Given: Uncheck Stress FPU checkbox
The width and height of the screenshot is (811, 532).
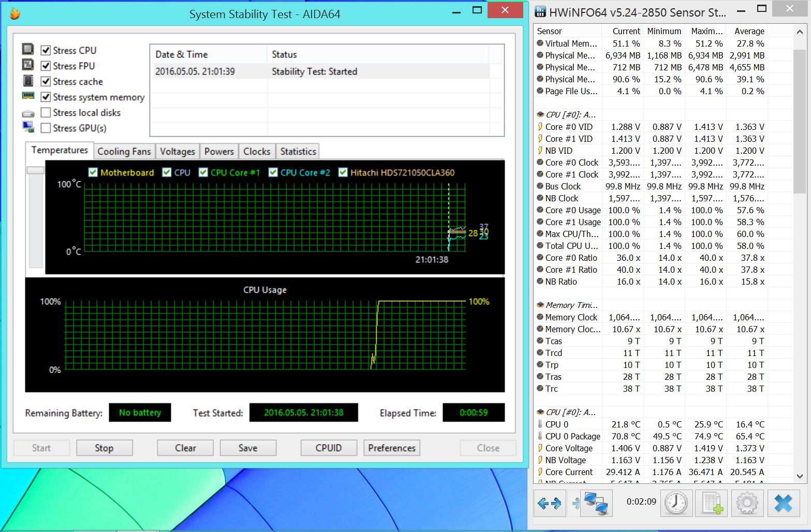Looking at the screenshot, I should point(46,66).
